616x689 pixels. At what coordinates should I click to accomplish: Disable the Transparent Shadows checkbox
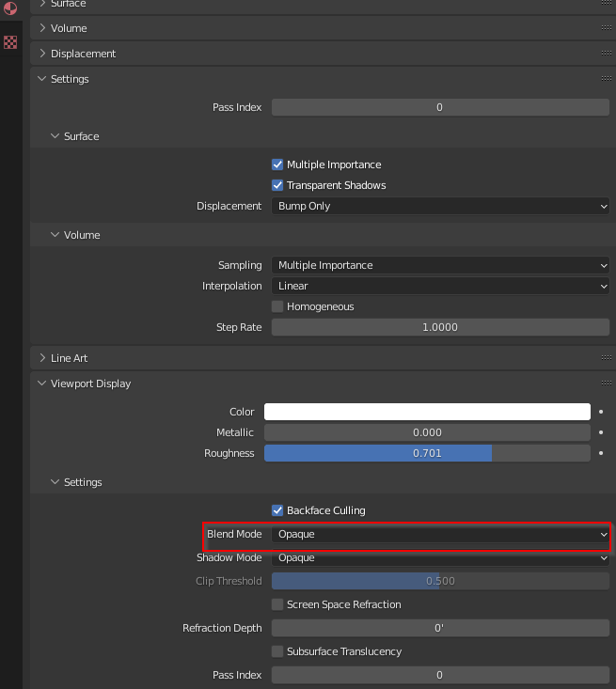coord(277,185)
